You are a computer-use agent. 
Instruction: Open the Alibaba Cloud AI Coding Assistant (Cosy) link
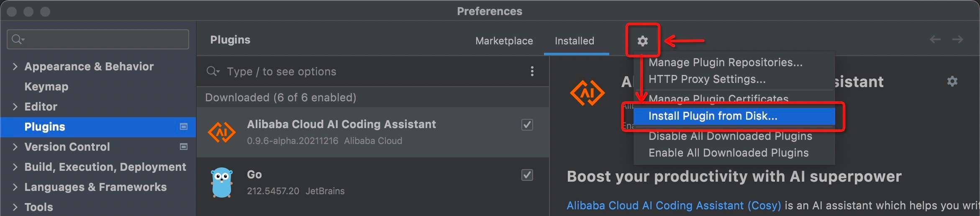coord(674,206)
